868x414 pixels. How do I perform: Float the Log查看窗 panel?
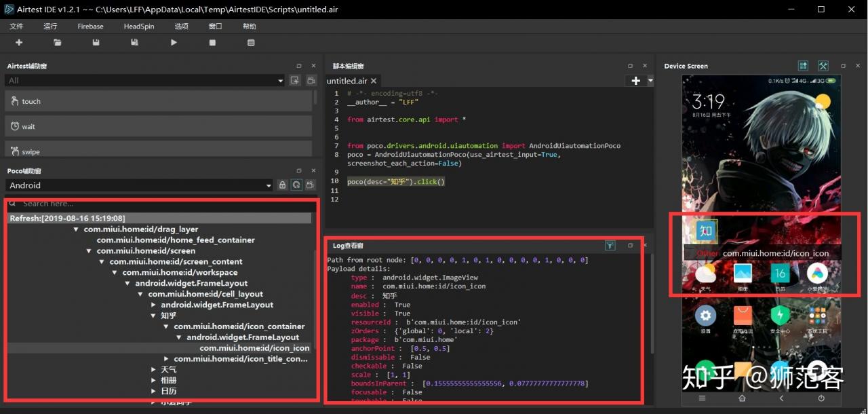point(630,246)
